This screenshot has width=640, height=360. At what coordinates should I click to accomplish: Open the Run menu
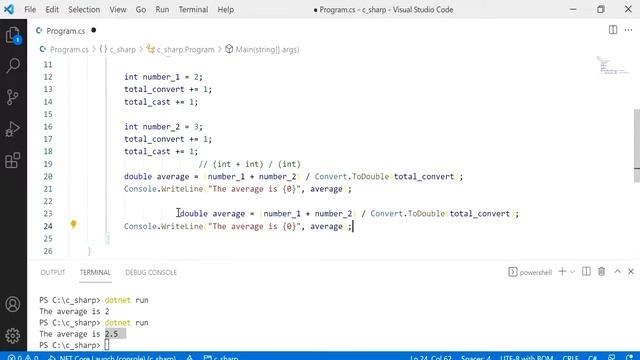[x=162, y=9]
